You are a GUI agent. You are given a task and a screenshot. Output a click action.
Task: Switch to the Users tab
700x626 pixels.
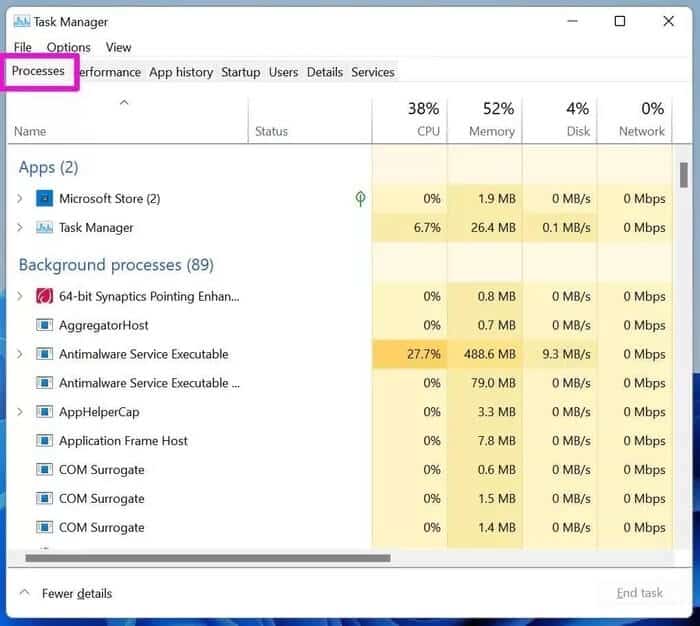coord(283,72)
